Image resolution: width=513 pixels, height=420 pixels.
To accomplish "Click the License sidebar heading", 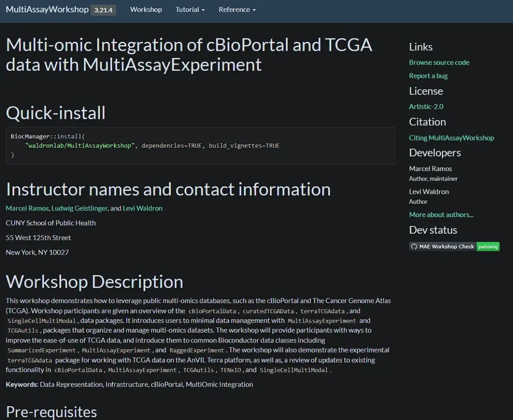I will tap(426, 91).
